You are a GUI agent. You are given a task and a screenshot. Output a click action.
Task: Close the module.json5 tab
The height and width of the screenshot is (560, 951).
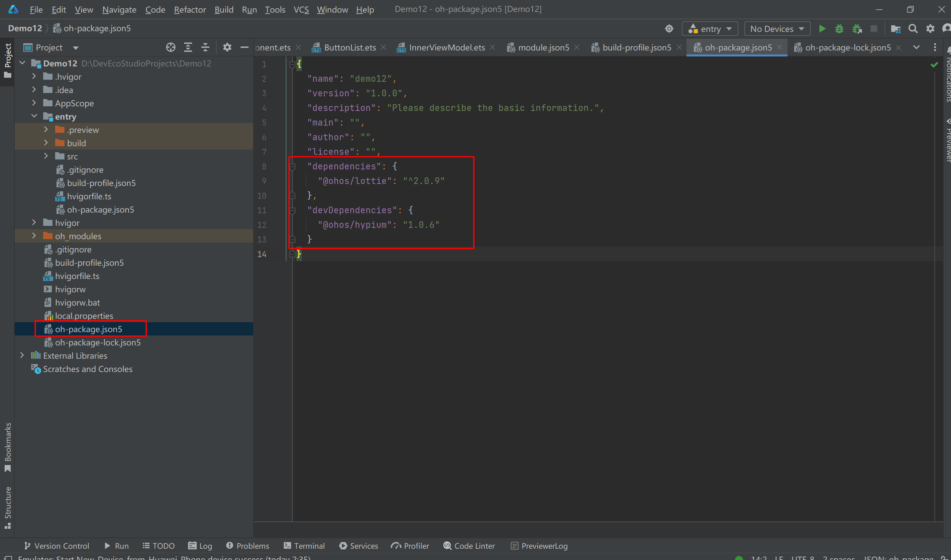click(x=577, y=47)
